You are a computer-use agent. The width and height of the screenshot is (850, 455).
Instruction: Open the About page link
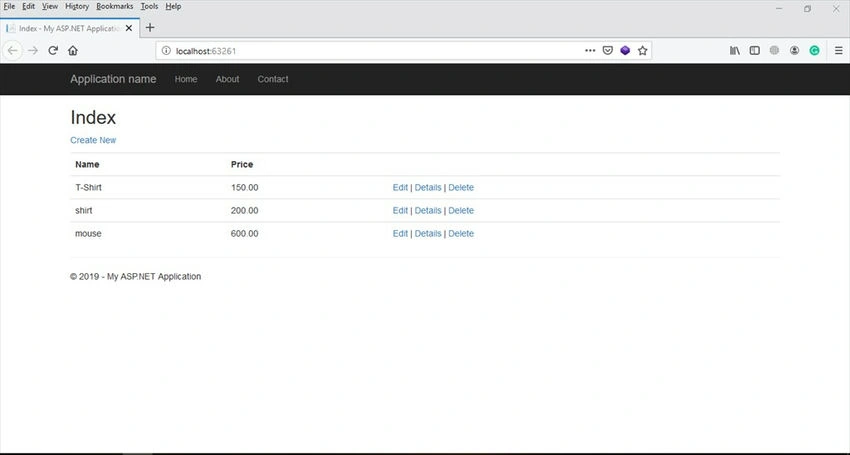click(227, 79)
